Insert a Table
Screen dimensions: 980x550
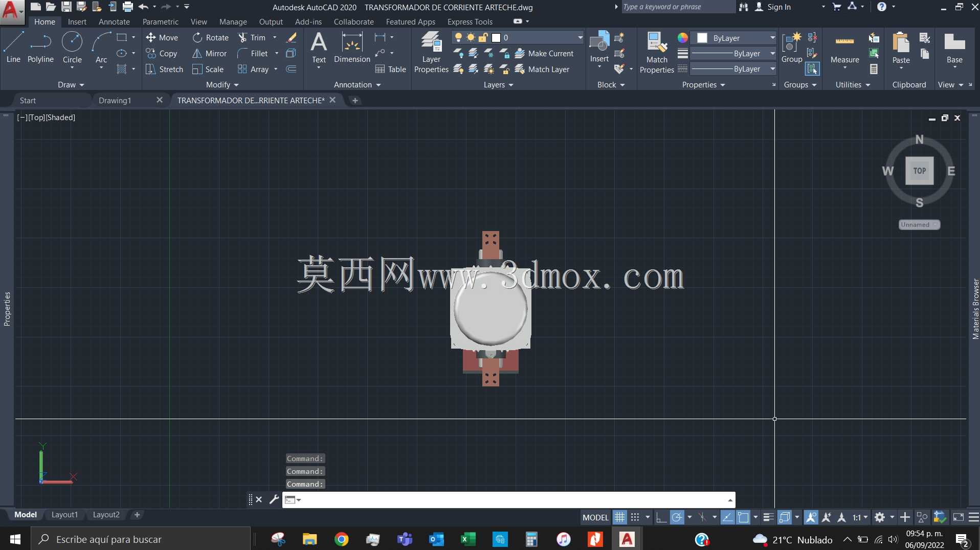pyautogui.click(x=391, y=69)
